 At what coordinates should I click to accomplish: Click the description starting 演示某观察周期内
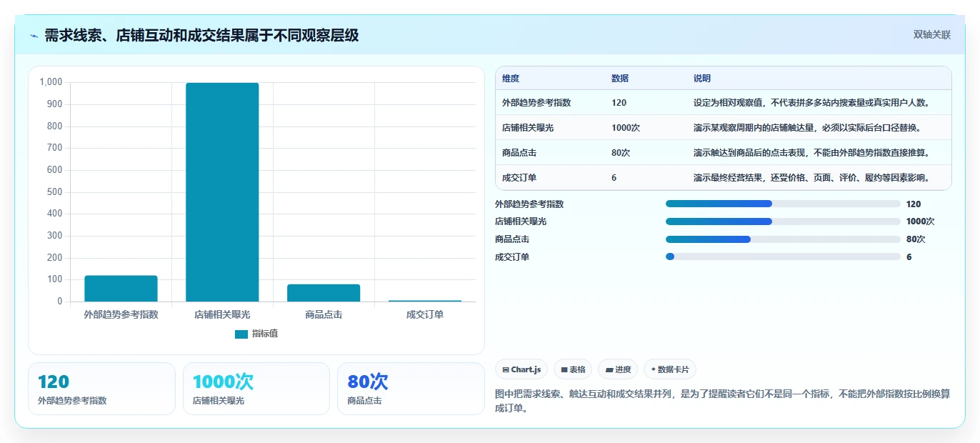click(x=807, y=128)
